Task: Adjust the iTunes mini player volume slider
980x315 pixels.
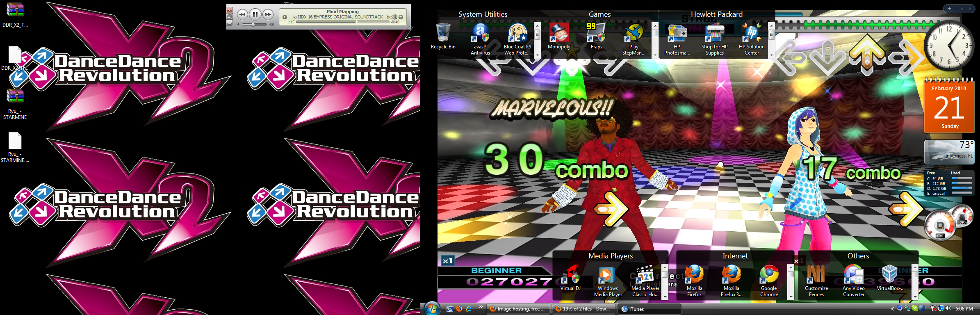Action: point(254,25)
